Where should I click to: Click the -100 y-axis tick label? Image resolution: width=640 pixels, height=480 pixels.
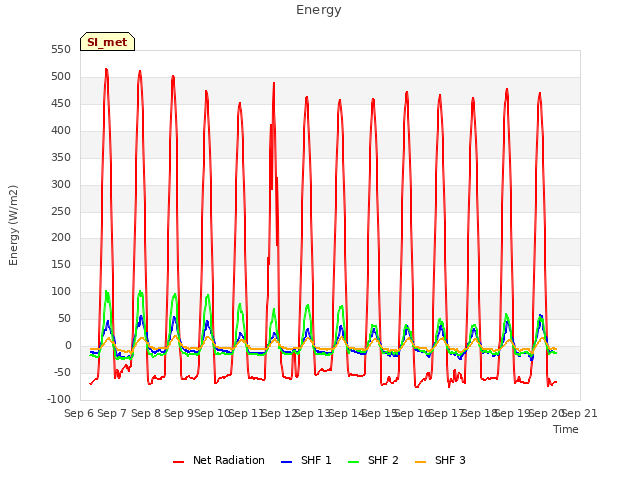pyautogui.click(x=59, y=399)
